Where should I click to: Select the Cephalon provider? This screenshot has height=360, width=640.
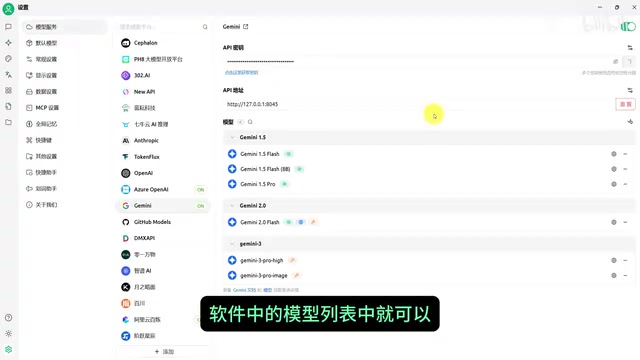coord(163,43)
